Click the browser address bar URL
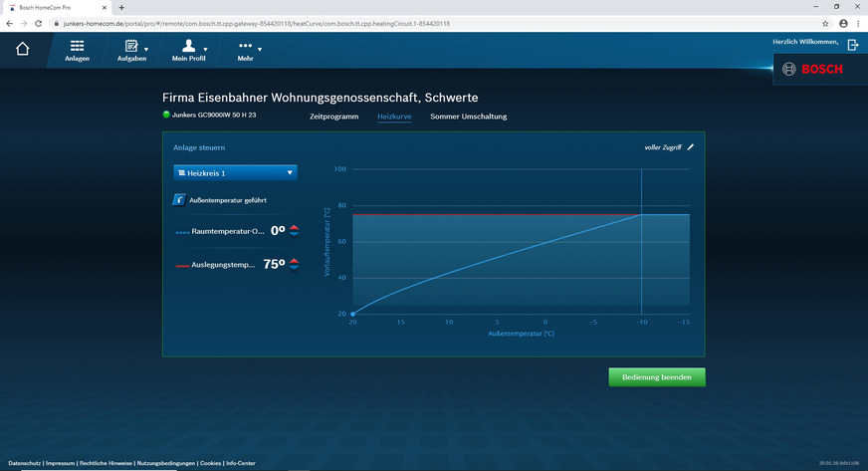 256,24
